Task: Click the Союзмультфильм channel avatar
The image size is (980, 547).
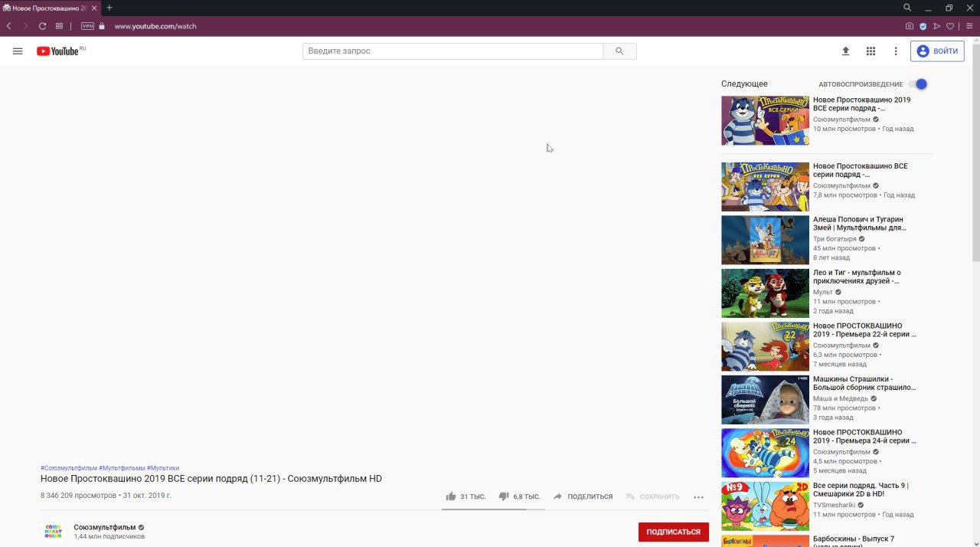Action: (x=53, y=531)
